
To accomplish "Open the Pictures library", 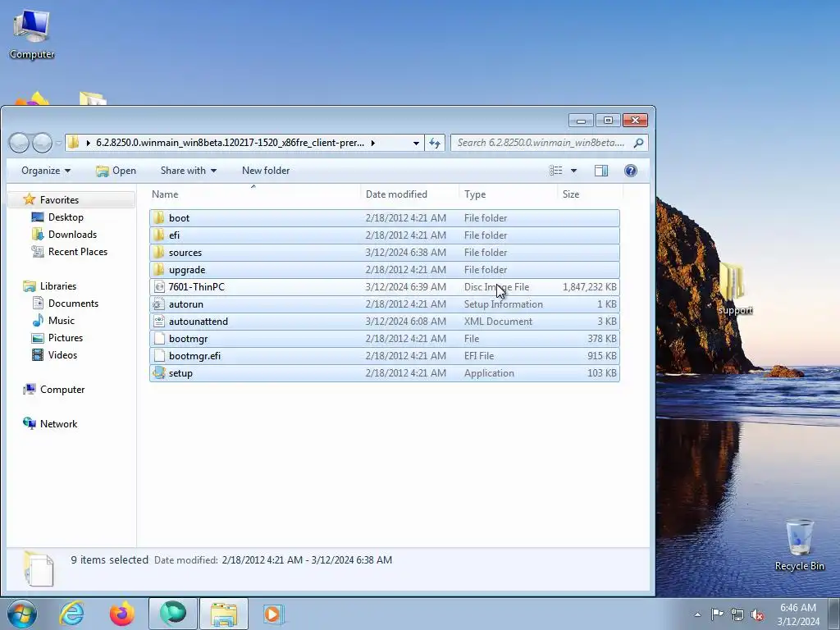I will (66, 337).
